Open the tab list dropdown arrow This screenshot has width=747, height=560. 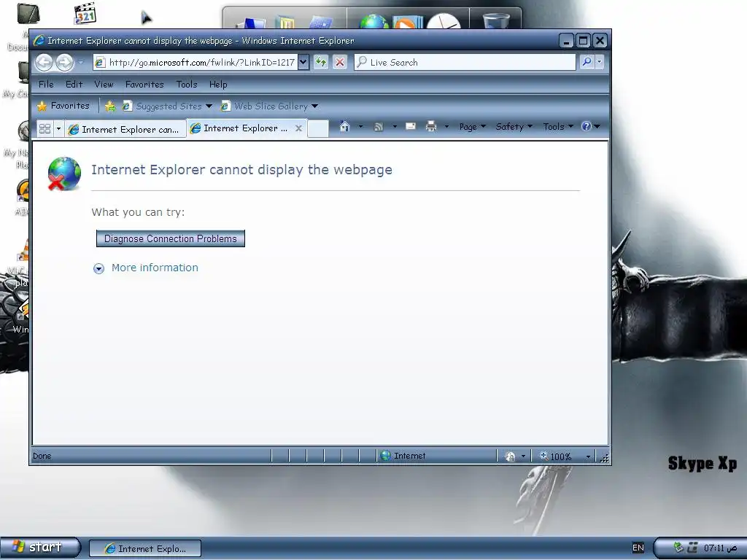click(x=58, y=128)
